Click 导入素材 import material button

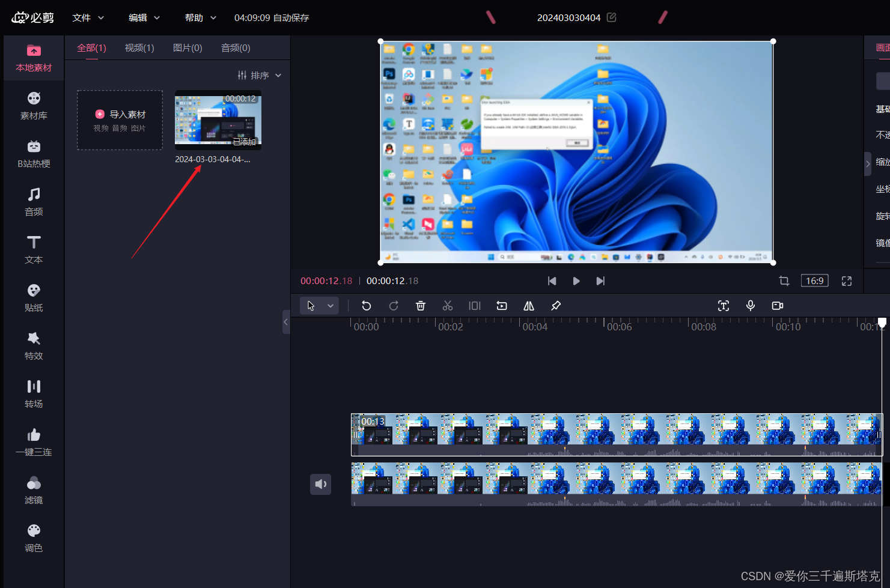pyautogui.click(x=120, y=120)
